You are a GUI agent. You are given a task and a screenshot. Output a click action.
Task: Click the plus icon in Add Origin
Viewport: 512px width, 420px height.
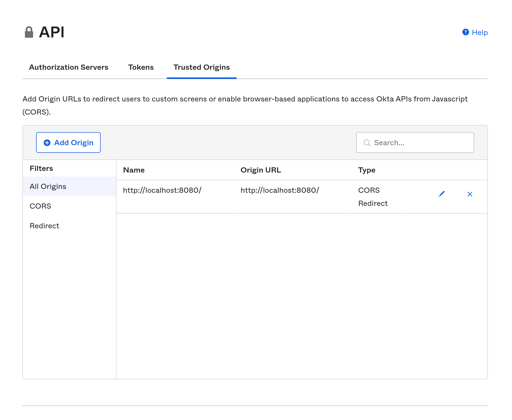47,143
